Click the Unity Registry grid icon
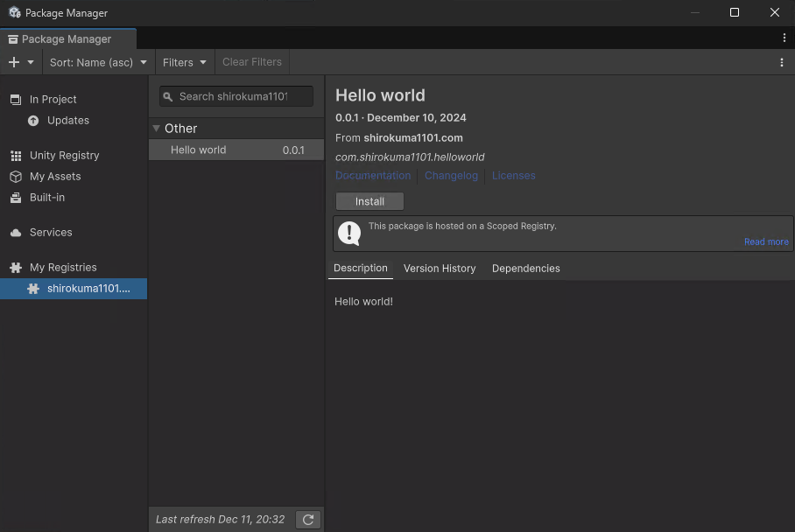Screen dimensions: 795x532 pos(16,156)
